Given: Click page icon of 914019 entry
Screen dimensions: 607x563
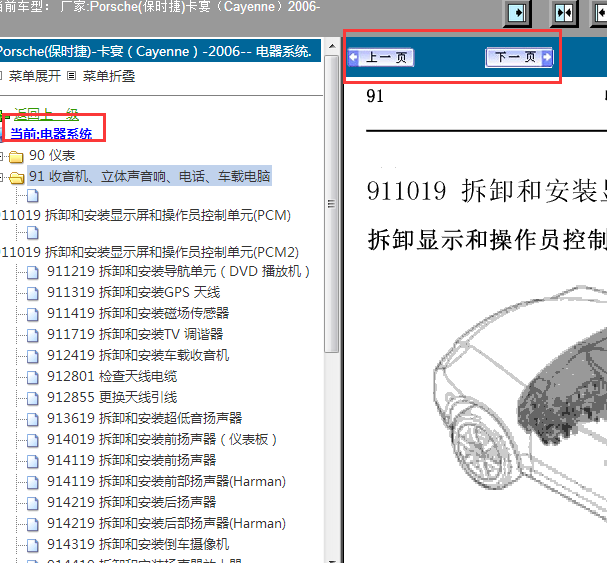Looking at the screenshot, I should point(33,440).
